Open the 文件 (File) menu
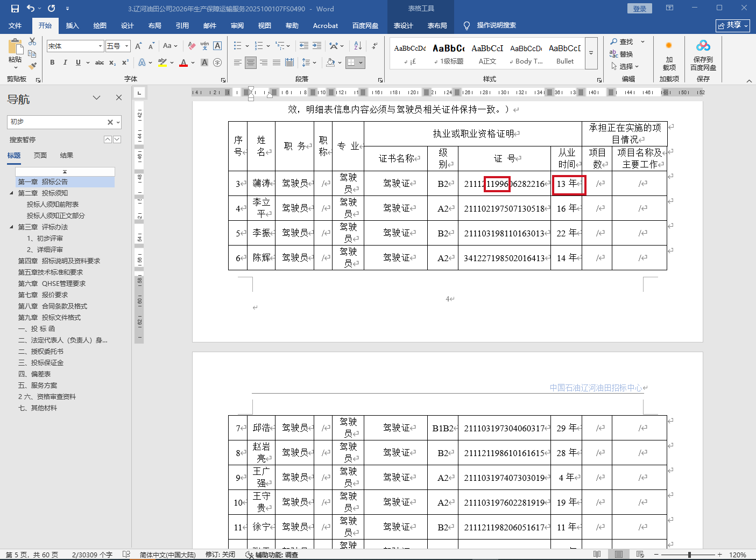Image resolution: width=756 pixels, height=560 pixels. click(x=15, y=25)
